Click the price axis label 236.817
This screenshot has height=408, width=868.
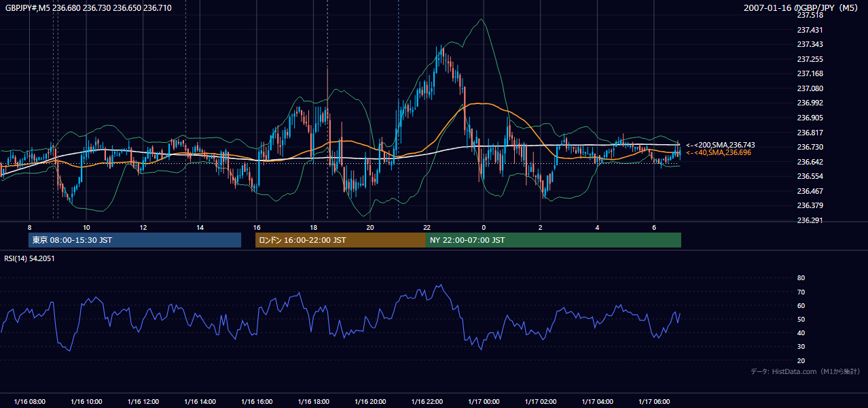810,133
